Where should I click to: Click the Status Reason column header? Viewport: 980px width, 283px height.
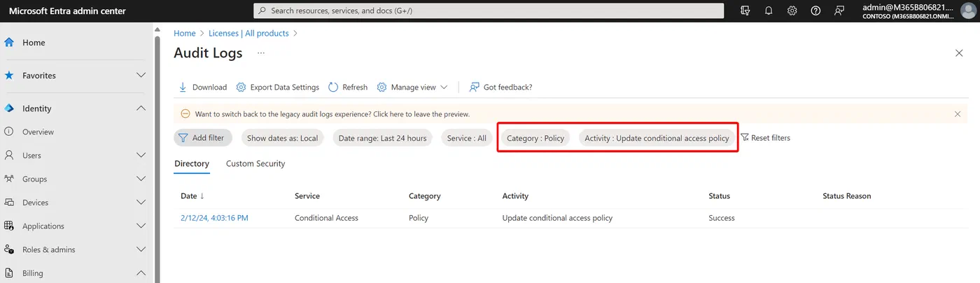pos(847,196)
